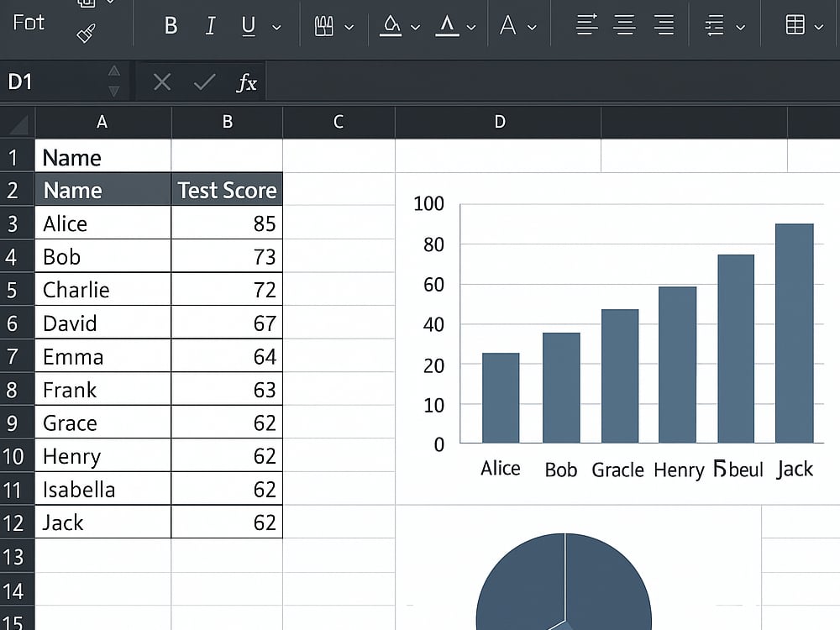Select the Isabella cell

tap(102, 489)
